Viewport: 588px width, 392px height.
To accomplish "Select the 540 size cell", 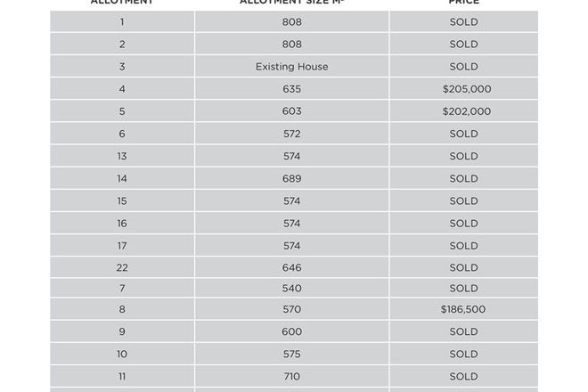I will (291, 289).
